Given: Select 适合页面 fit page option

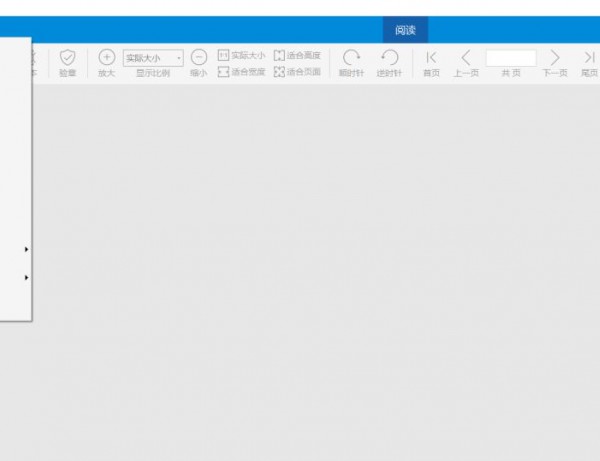Looking at the screenshot, I should pos(297,72).
